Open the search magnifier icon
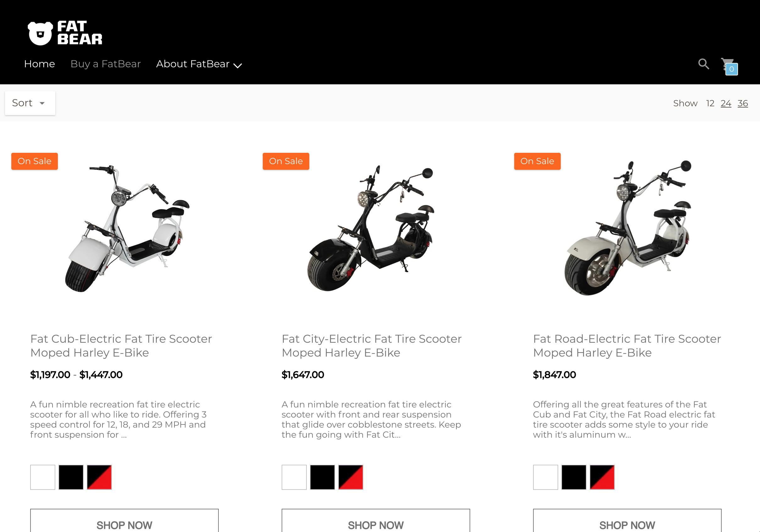This screenshot has height=532, width=760. 703,64
